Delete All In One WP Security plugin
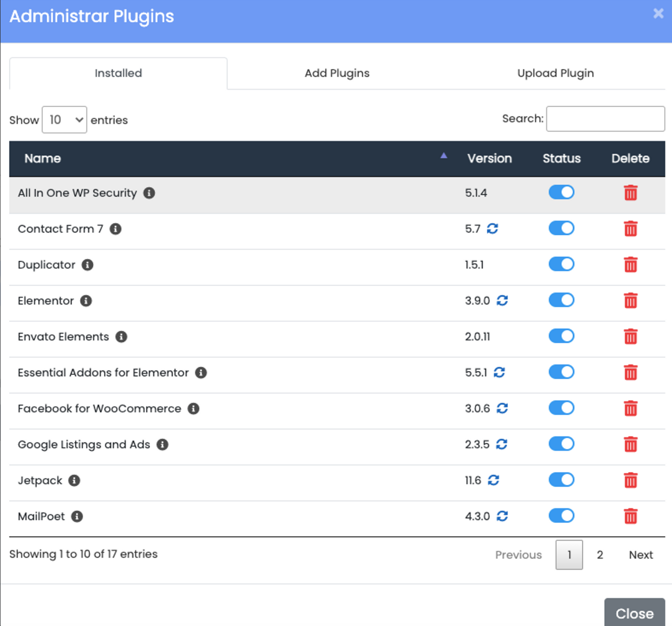Screen dimensions: 672x626 631,193
